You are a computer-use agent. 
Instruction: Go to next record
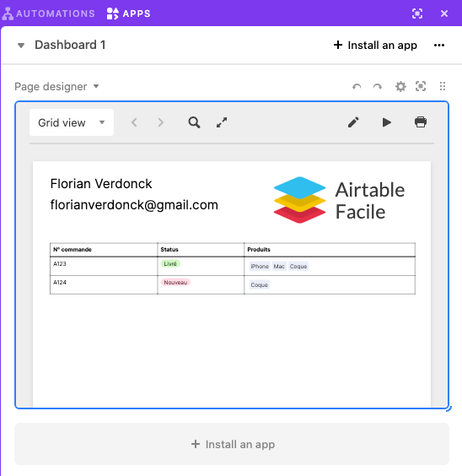[x=161, y=122]
